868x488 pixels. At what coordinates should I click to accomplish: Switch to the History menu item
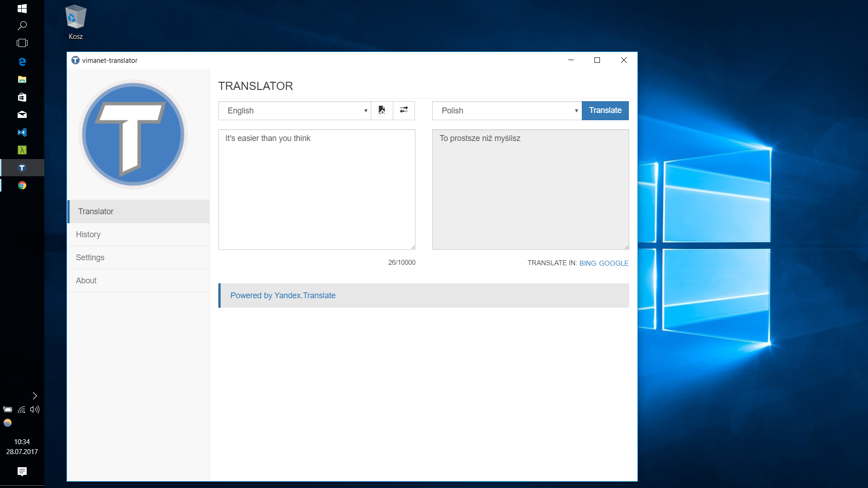click(x=88, y=235)
